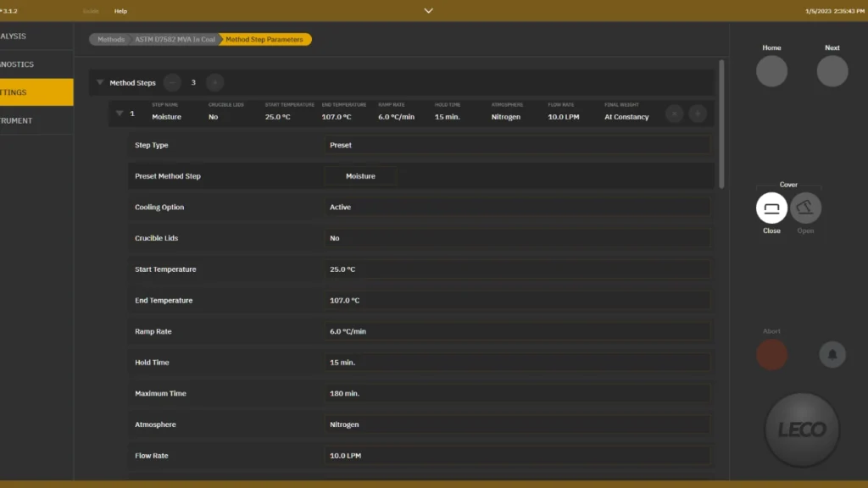Click At Constancy final weight value
The image size is (868, 488).
(x=626, y=117)
